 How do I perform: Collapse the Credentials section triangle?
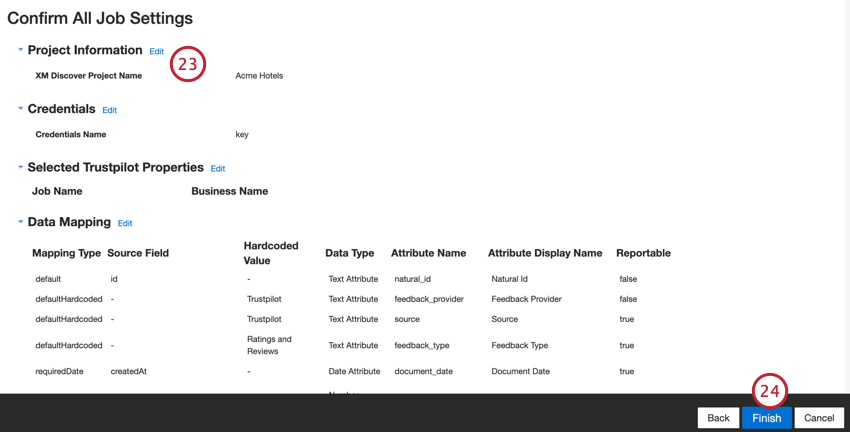coord(21,108)
